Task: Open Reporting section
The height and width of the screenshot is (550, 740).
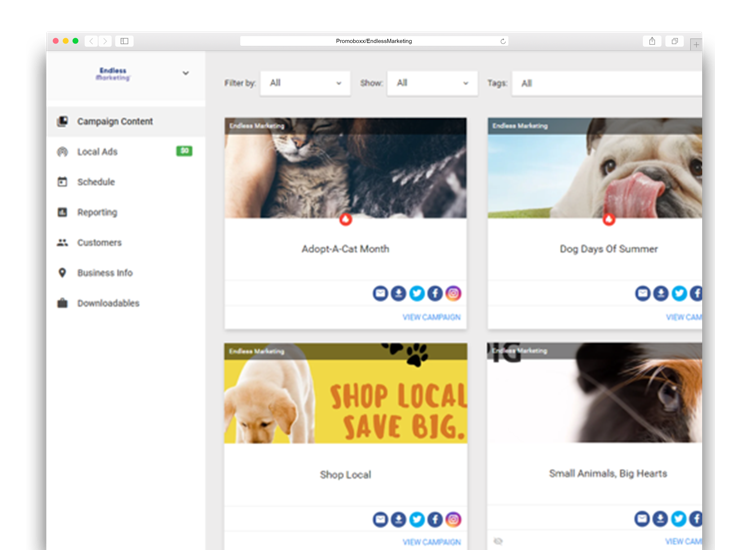Action: (x=126, y=212)
